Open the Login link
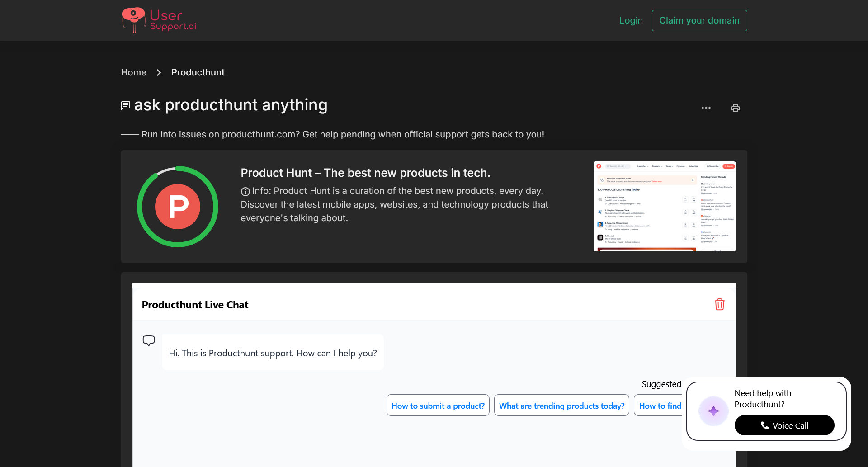The width and height of the screenshot is (868, 467). click(x=631, y=20)
